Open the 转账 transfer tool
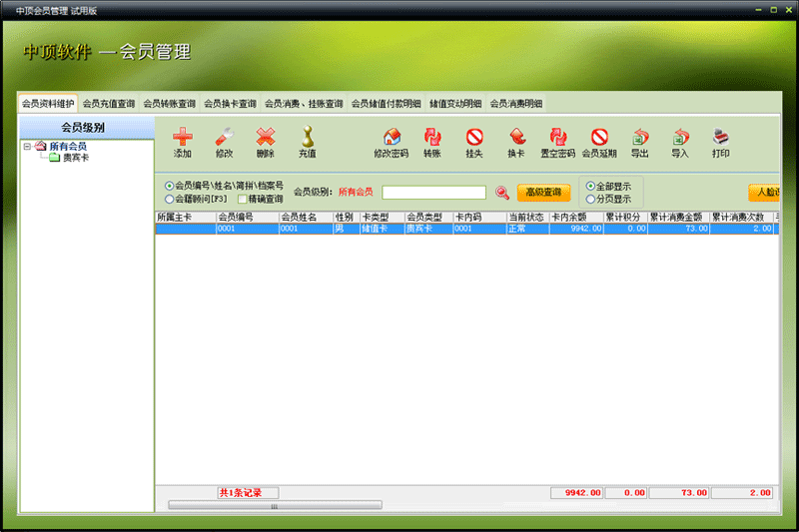Screen dimensions: 799x532 point(432,137)
